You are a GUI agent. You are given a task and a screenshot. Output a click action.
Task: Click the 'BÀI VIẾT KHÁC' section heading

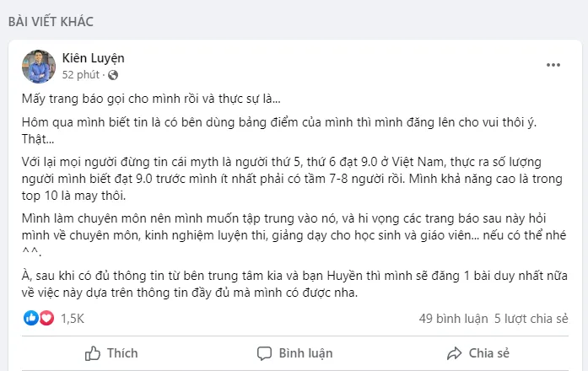[x=51, y=21]
